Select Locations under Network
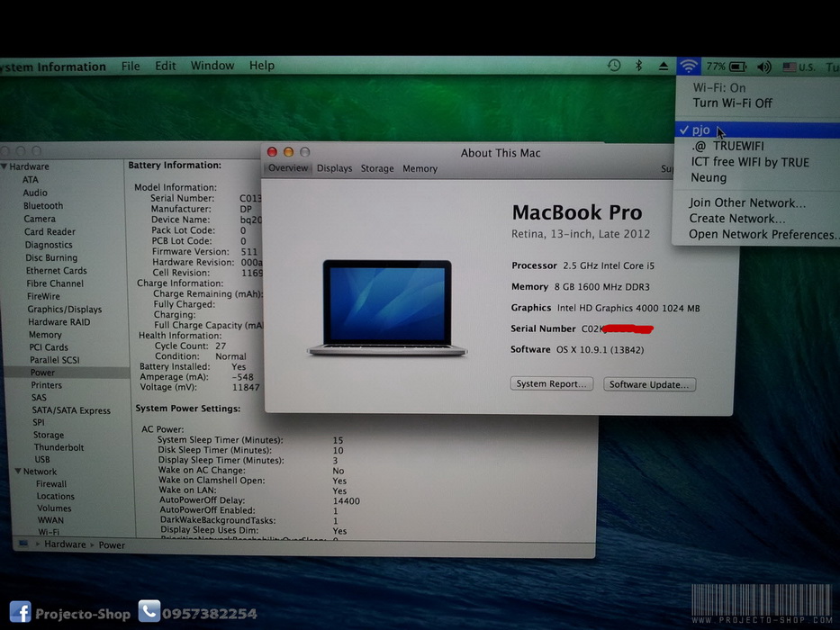The image size is (840, 630). coord(55,496)
